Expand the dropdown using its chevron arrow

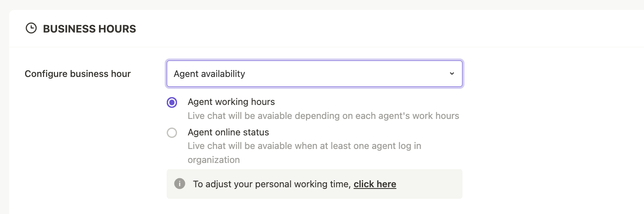pos(452,74)
